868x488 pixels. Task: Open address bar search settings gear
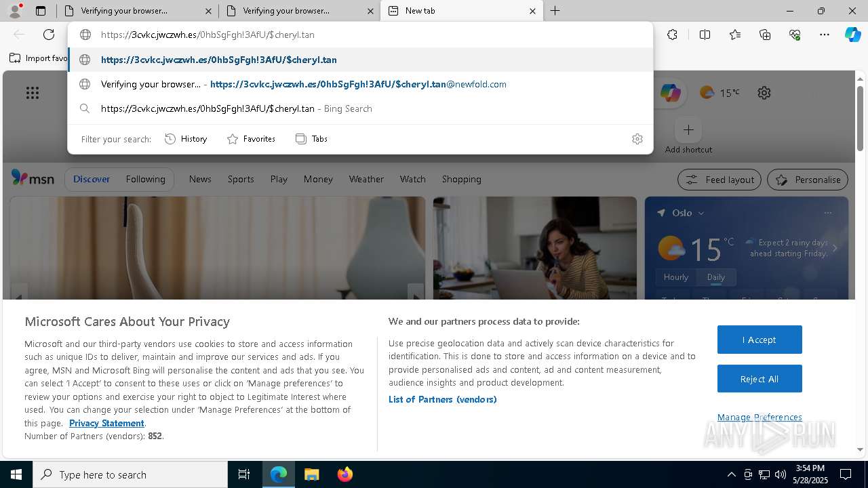(x=637, y=139)
